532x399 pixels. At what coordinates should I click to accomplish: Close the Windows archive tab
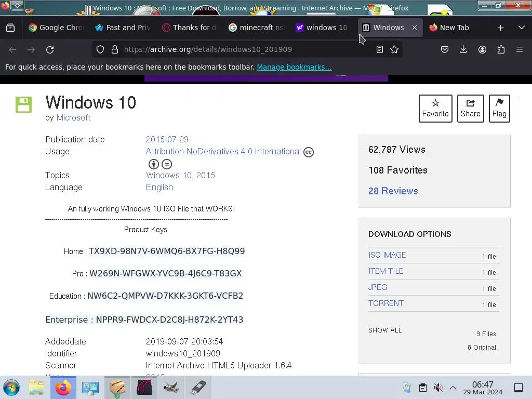pyautogui.click(x=415, y=28)
